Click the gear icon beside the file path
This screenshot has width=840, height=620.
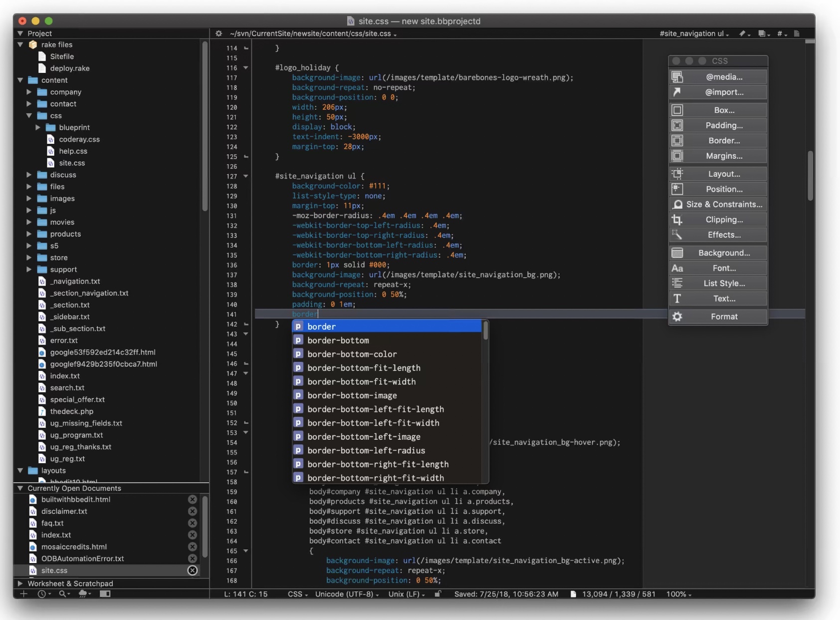(218, 33)
